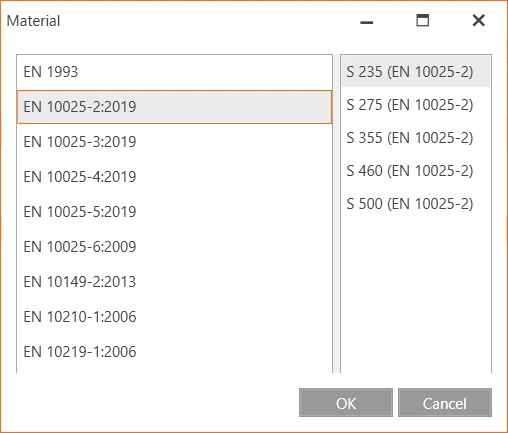This screenshot has height=433, width=508.
Task: Select EN 10025-5:2019 entry
Action: pos(174,212)
